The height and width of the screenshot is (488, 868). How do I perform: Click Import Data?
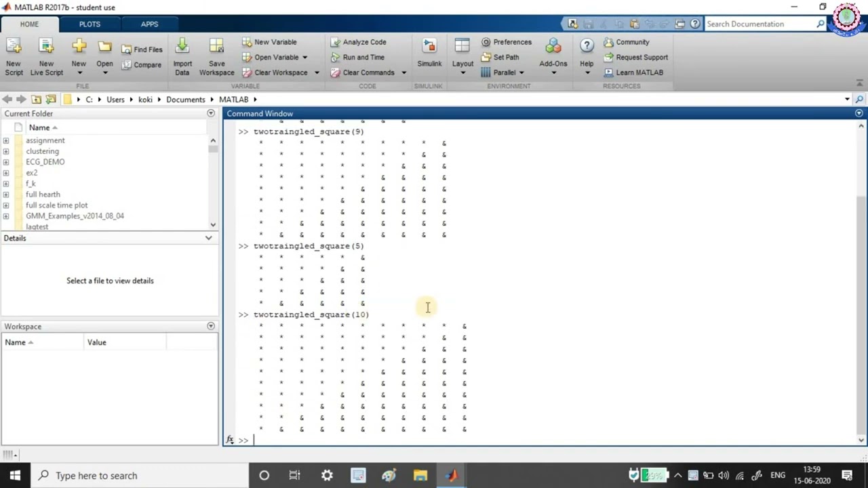pyautogui.click(x=182, y=57)
